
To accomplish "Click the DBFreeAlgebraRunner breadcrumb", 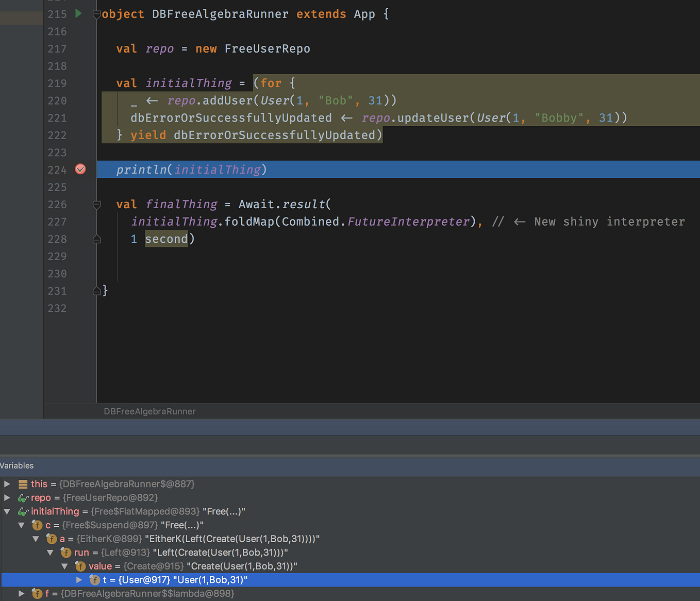I will pyautogui.click(x=149, y=411).
